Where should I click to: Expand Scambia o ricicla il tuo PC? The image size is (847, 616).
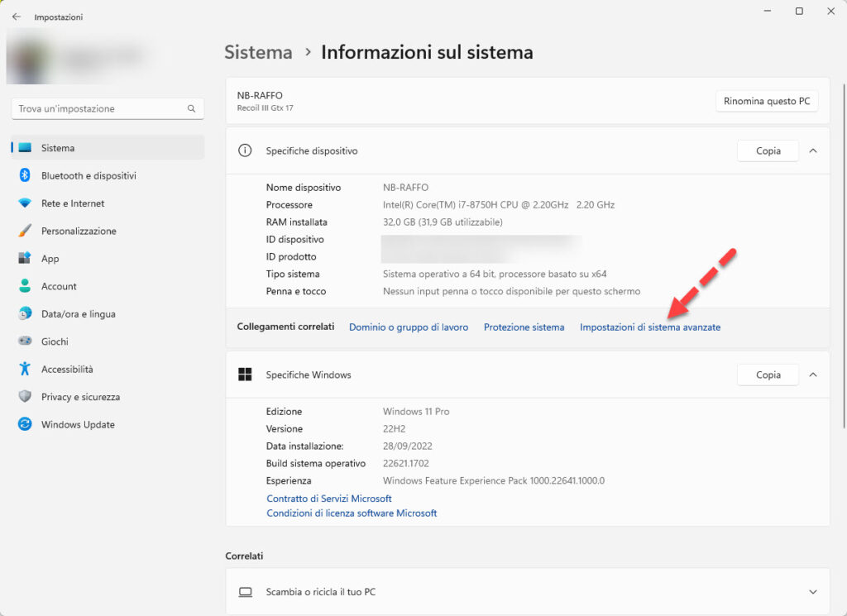[812, 592]
